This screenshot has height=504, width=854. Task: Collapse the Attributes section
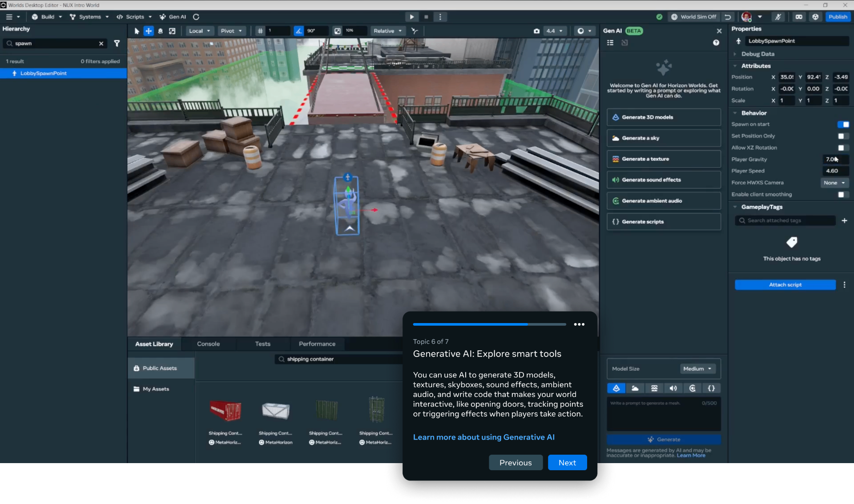tap(735, 66)
